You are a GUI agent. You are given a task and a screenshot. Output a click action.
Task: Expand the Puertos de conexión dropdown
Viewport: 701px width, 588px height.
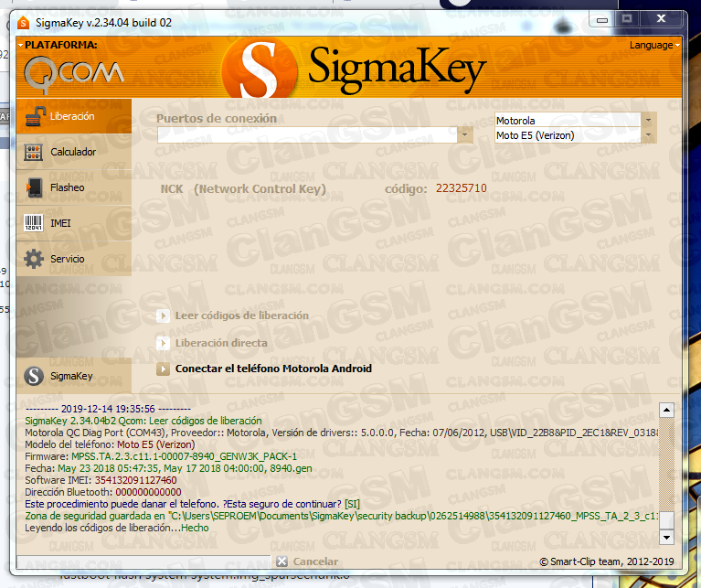[x=464, y=134]
